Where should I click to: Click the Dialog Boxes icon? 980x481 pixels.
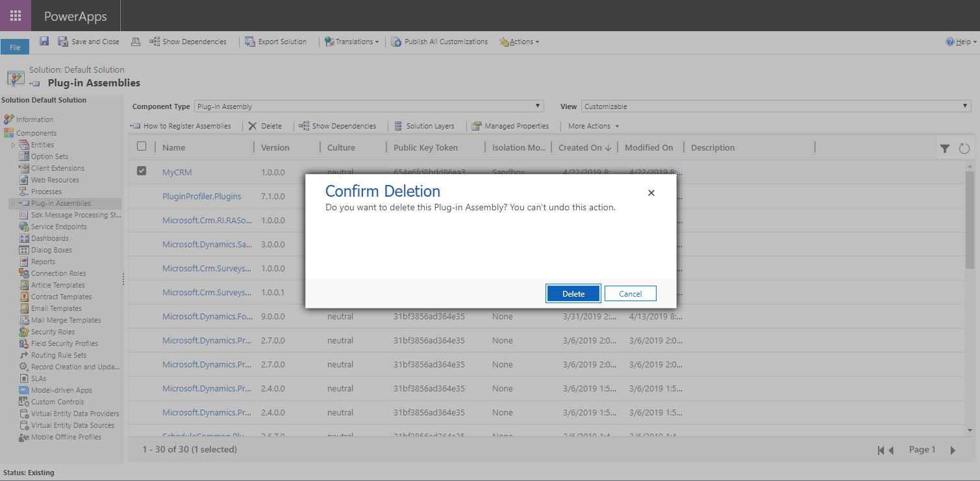click(x=25, y=250)
